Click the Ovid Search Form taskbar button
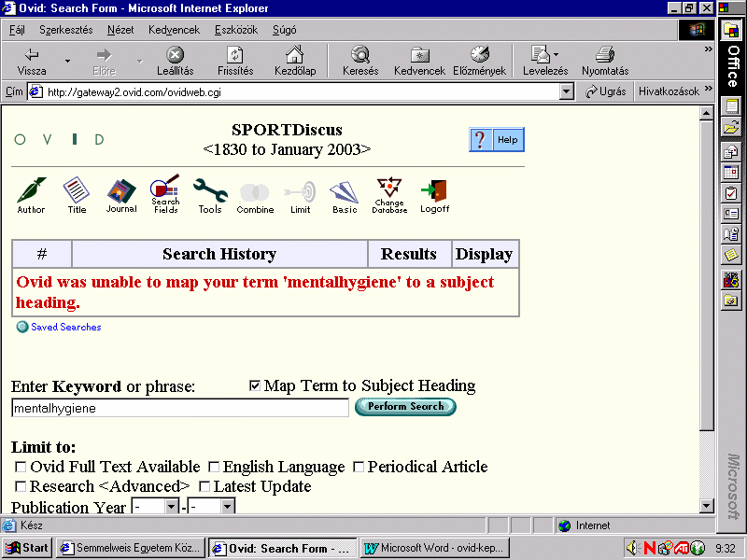 tap(283, 548)
